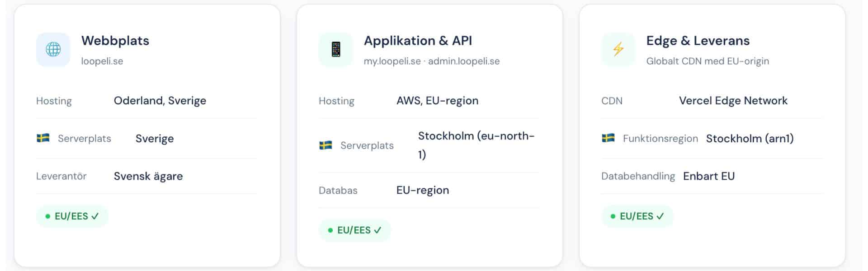Click the Stockholm (arn1) function region value
The height and width of the screenshot is (271, 868).
coord(750,139)
